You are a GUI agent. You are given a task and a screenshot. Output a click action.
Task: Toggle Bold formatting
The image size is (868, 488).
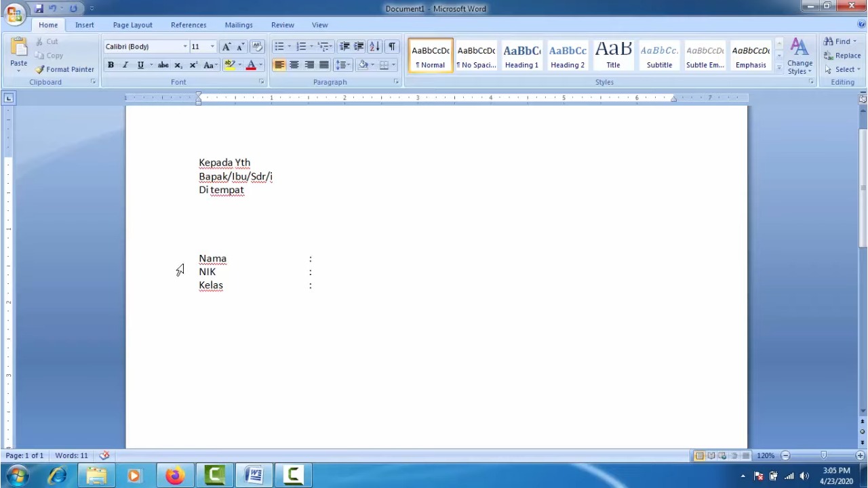(x=111, y=65)
